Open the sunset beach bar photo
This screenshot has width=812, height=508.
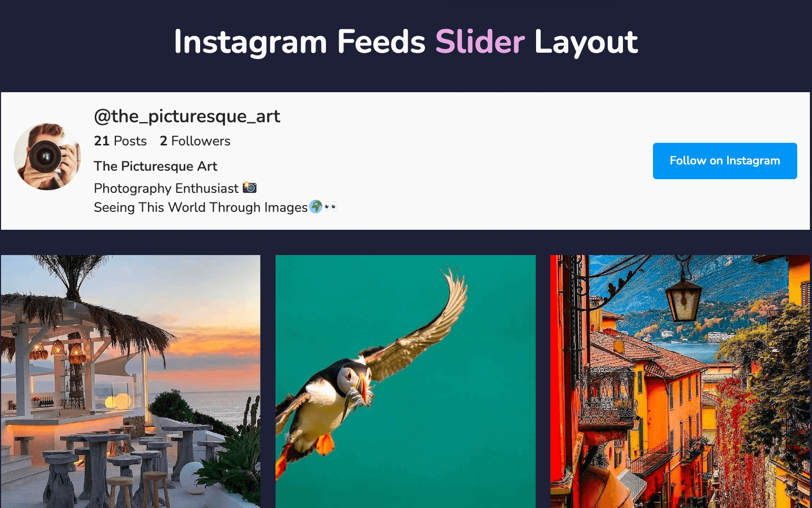pos(131,382)
